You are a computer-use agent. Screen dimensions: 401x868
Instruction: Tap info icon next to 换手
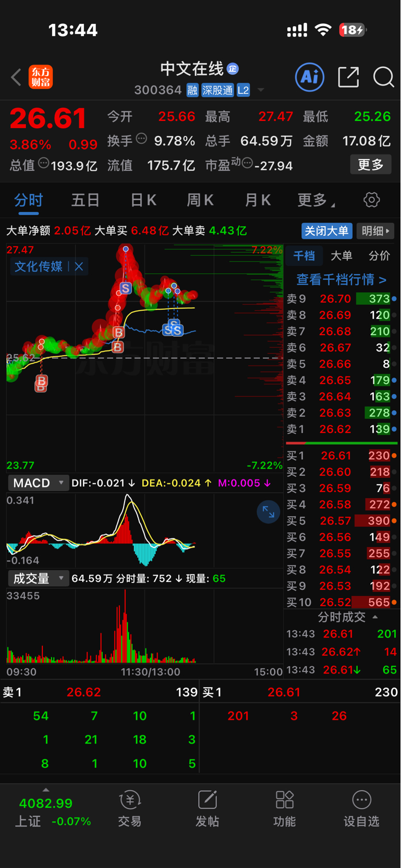[x=141, y=139]
